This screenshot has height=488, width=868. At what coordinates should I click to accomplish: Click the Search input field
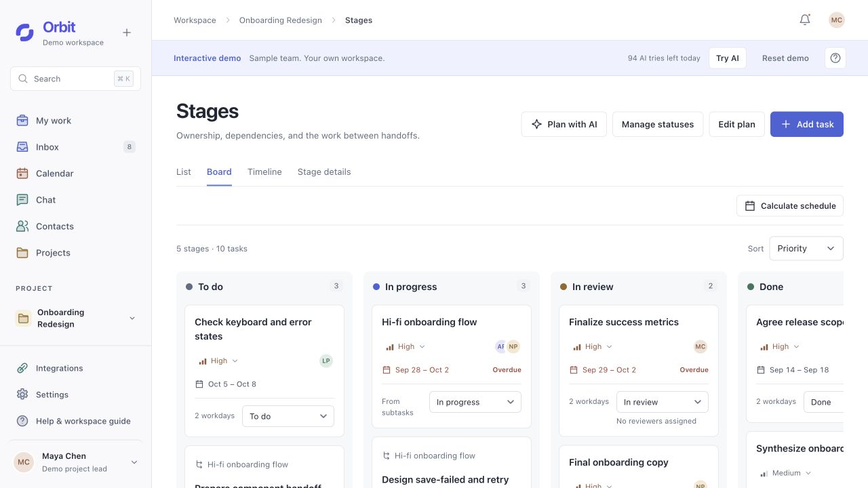[x=76, y=79]
